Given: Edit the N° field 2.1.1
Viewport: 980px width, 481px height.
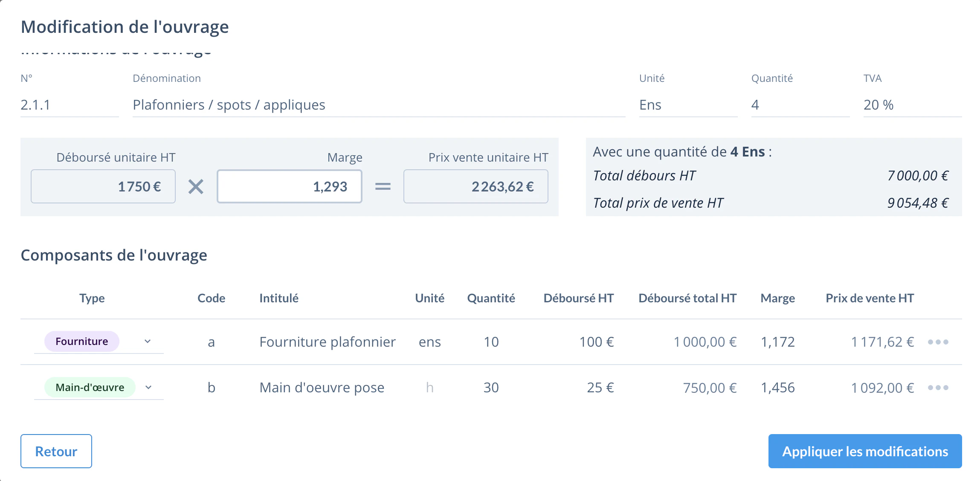Looking at the screenshot, I should [70, 105].
